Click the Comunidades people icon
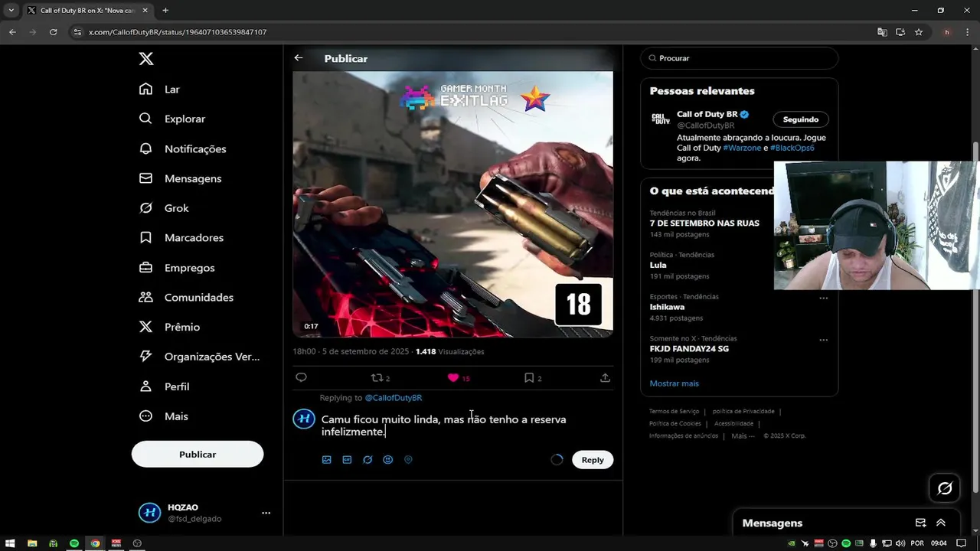 click(x=145, y=297)
